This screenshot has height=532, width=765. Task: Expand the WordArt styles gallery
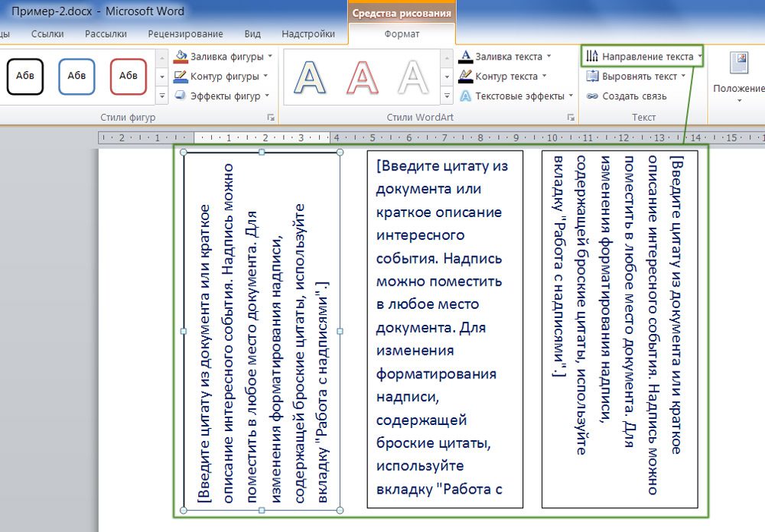pos(447,96)
